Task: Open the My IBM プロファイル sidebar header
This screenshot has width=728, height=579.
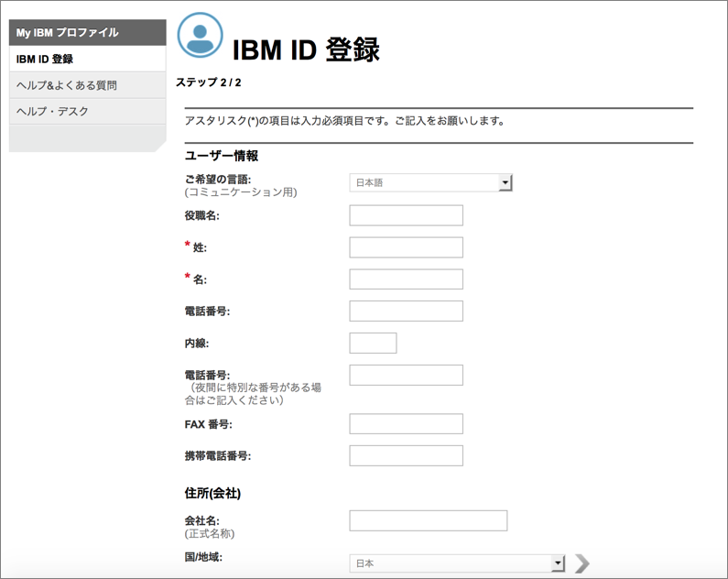Action: tap(87, 32)
